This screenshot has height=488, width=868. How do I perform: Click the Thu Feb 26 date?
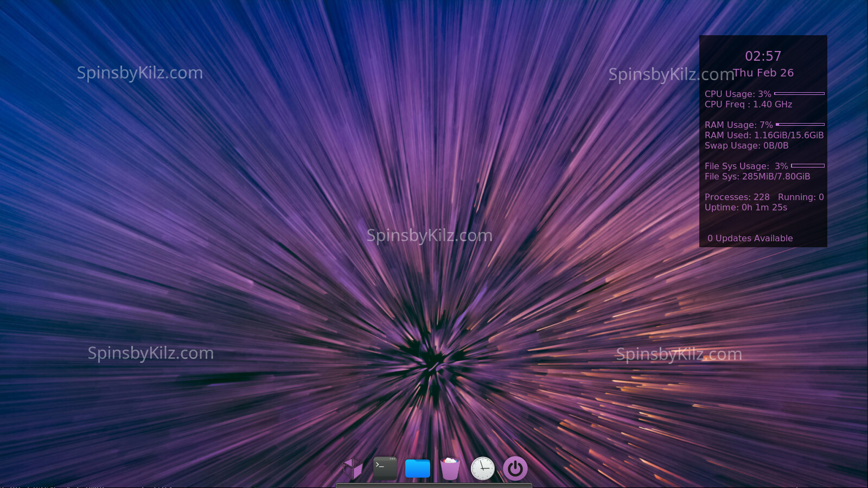click(763, 73)
